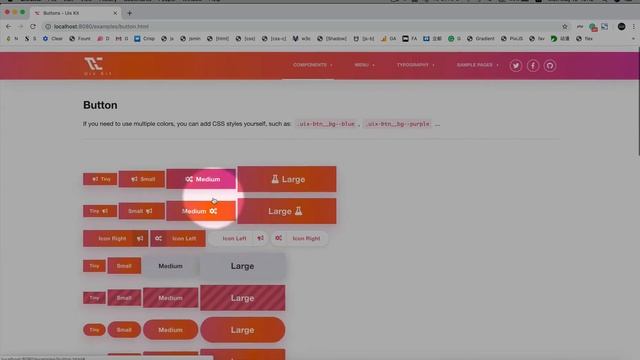Expand the Typography navigation dropdown

416,65
